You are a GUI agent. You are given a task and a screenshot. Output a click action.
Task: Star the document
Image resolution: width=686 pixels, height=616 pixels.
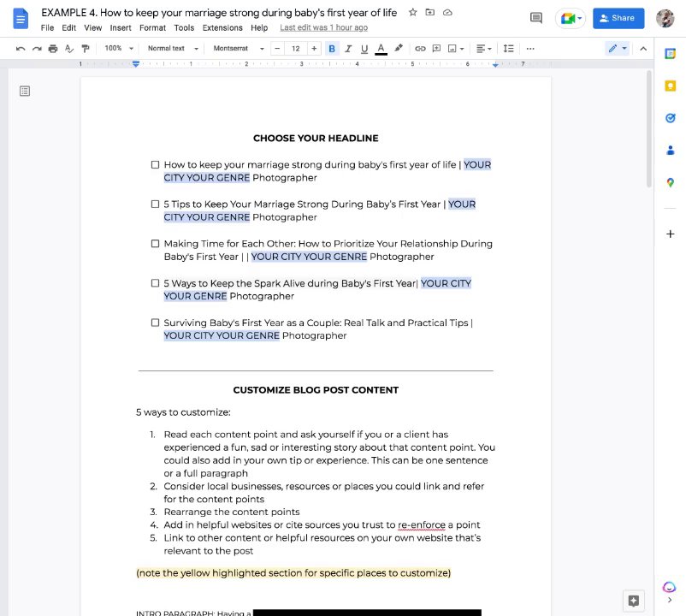(412, 12)
